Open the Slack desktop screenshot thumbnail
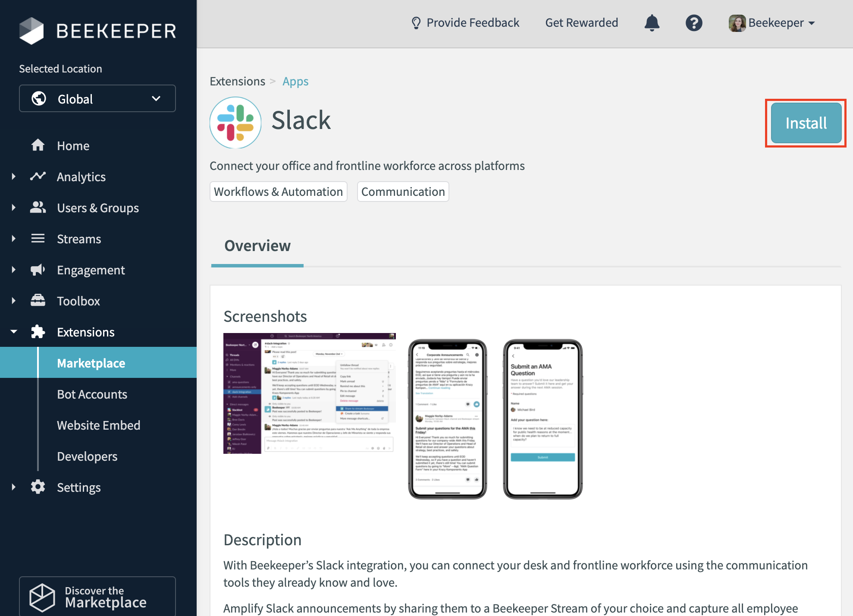The width and height of the screenshot is (853, 616). [310, 393]
